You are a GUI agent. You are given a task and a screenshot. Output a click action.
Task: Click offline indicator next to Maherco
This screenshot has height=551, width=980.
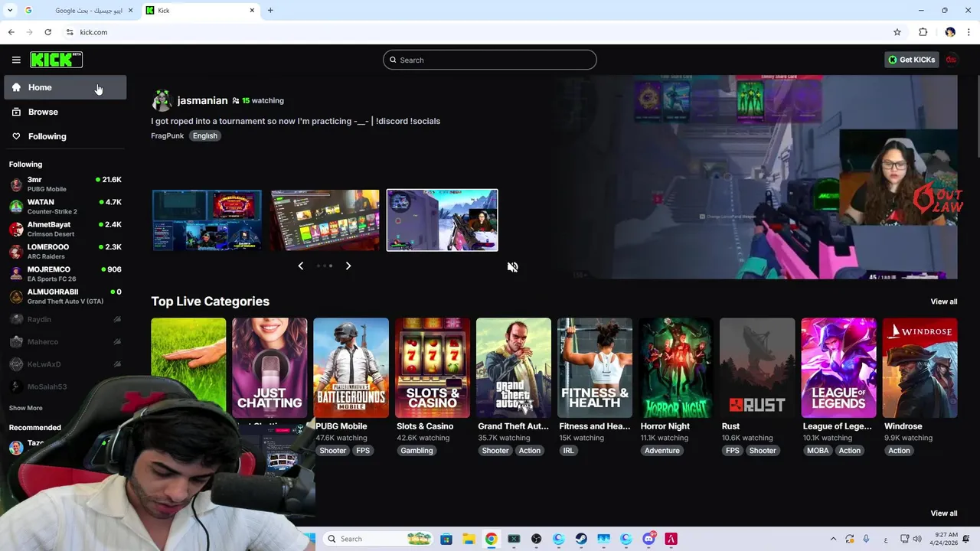click(117, 341)
